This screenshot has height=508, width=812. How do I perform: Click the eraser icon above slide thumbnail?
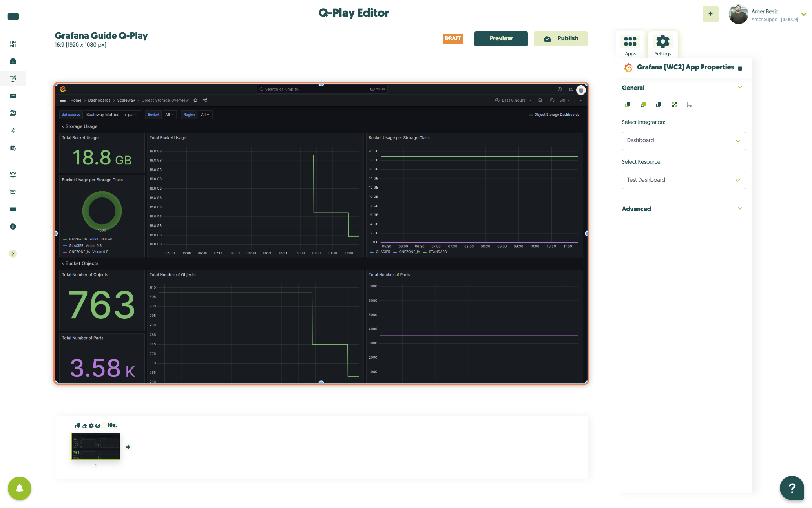(x=84, y=426)
